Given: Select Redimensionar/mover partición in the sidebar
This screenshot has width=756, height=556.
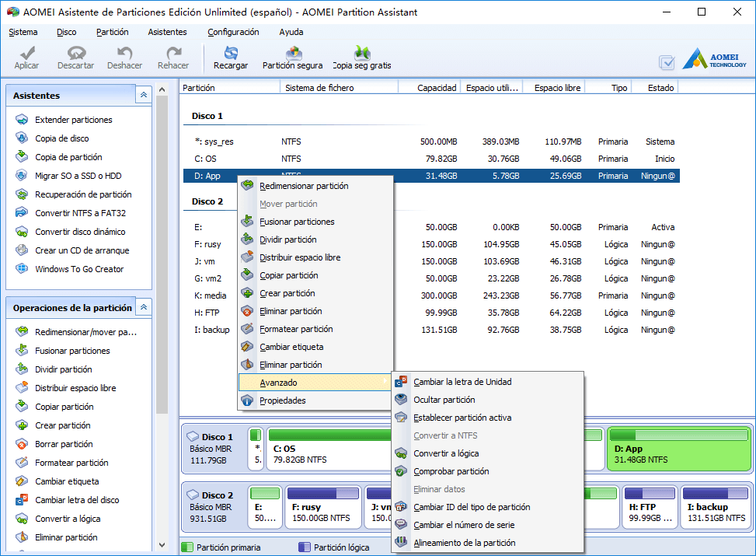Looking at the screenshot, I should click(85, 332).
